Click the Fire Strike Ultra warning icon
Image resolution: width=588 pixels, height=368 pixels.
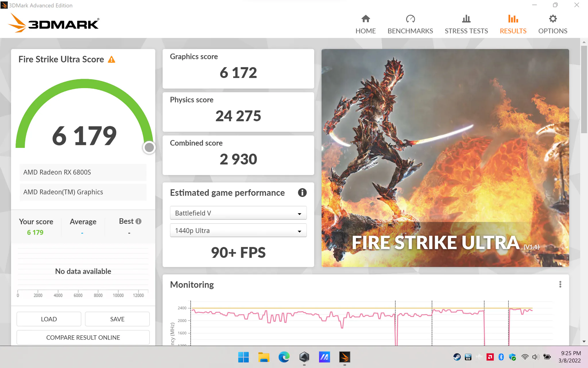111,60
